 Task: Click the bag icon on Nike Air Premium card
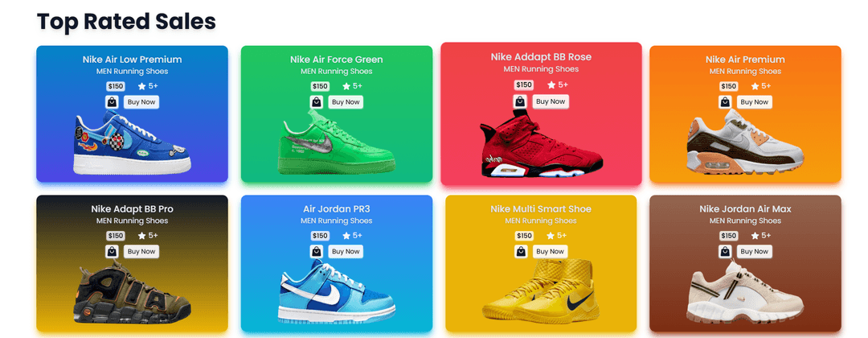pos(725,102)
